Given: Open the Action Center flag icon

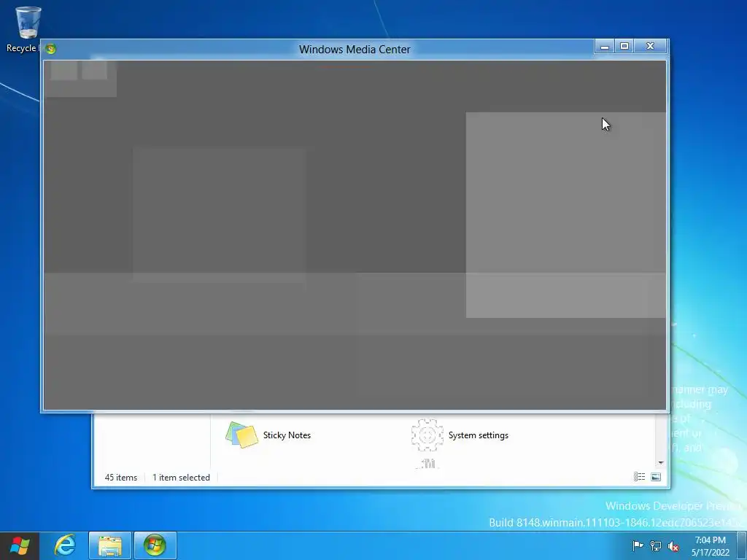Looking at the screenshot, I should (638, 545).
